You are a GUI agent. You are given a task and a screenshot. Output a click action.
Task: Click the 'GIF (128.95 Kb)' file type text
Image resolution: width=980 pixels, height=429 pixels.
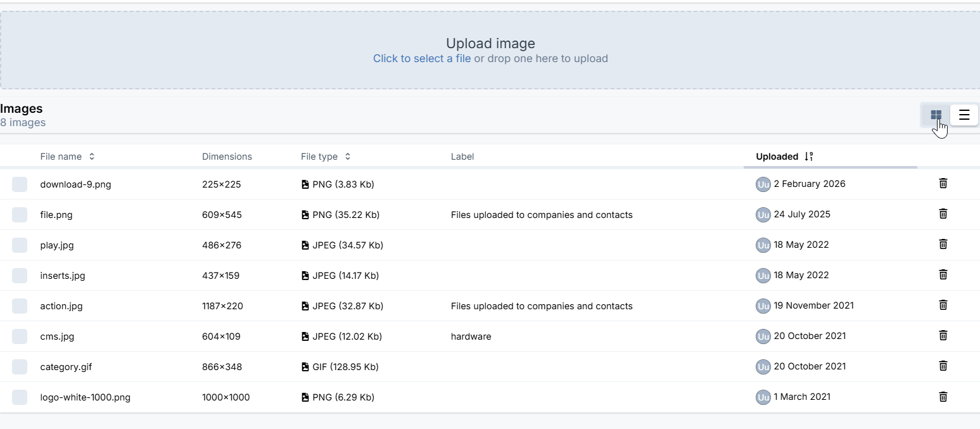pyautogui.click(x=345, y=367)
